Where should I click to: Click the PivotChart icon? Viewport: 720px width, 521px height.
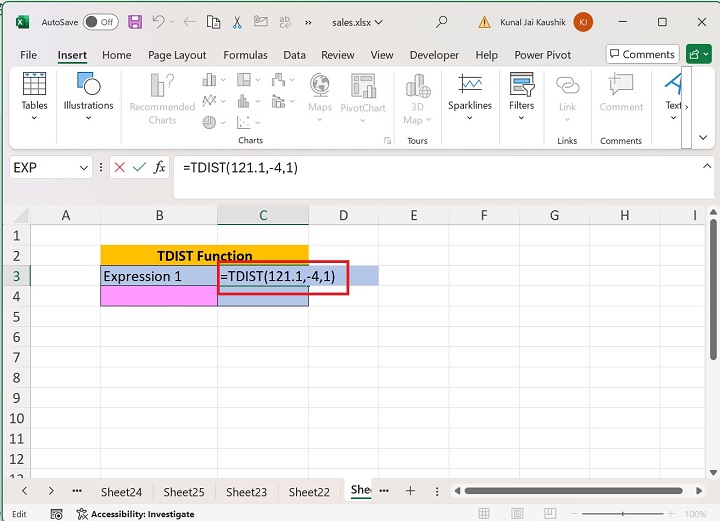tap(363, 86)
